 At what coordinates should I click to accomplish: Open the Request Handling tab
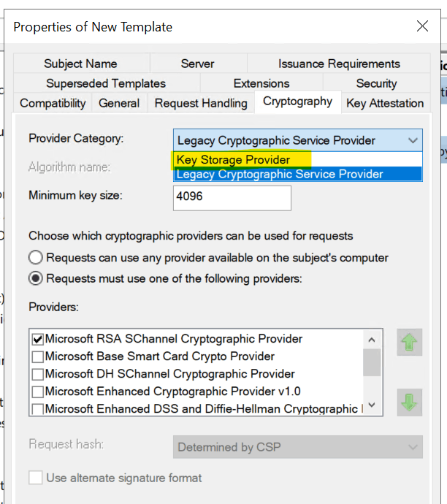(x=201, y=103)
